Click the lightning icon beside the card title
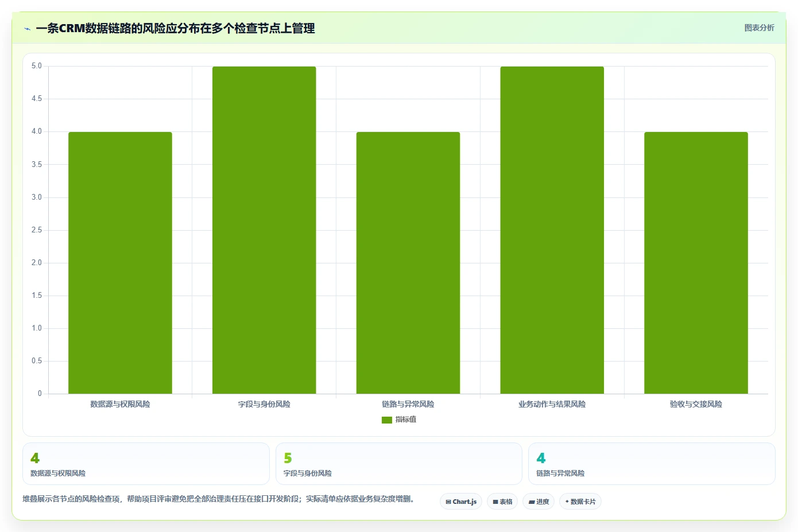 point(28,29)
